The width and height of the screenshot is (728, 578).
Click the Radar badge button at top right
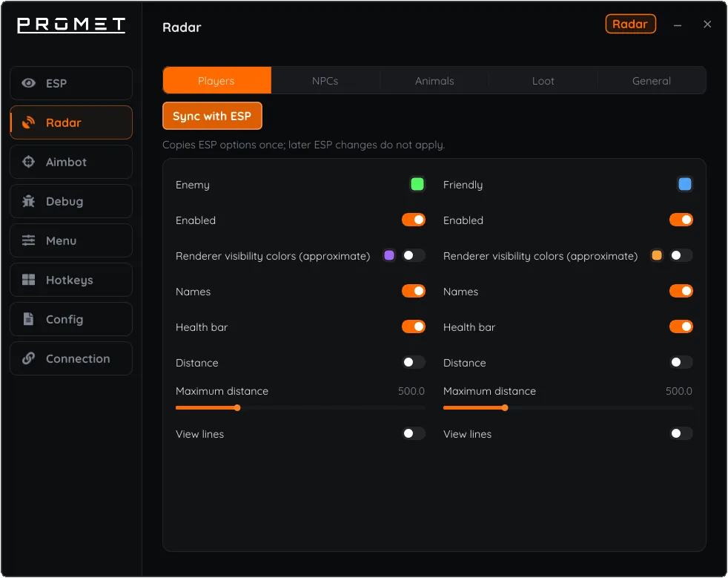coord(630,24)
